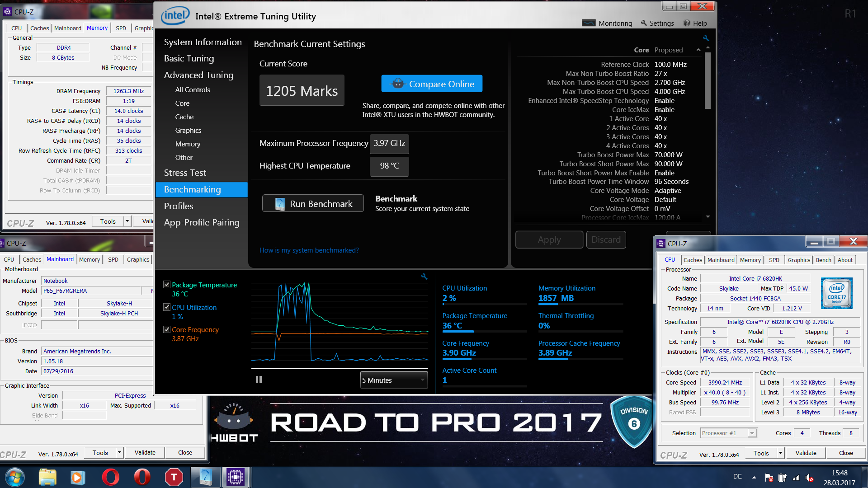Toggle Package Temperature graph checkbox
Screen dimensions: 868x488
pos(167,285)
